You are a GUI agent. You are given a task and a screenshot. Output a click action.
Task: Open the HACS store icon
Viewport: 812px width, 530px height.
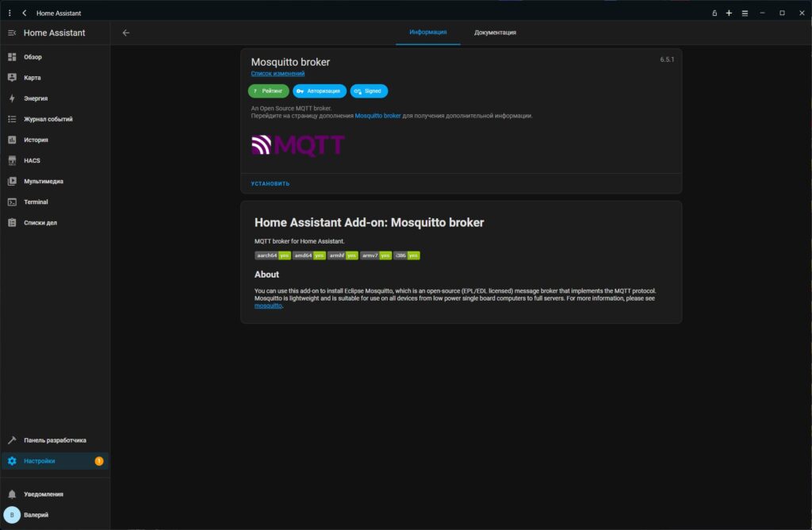(12, 160)
